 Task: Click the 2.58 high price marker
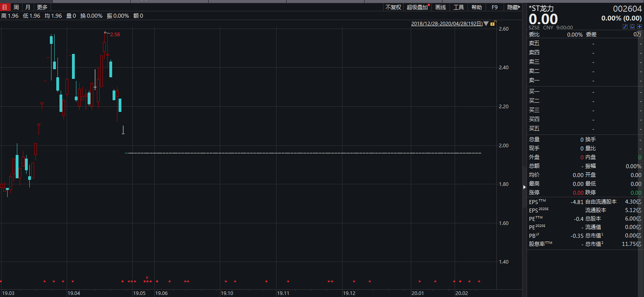coord(115,35)
